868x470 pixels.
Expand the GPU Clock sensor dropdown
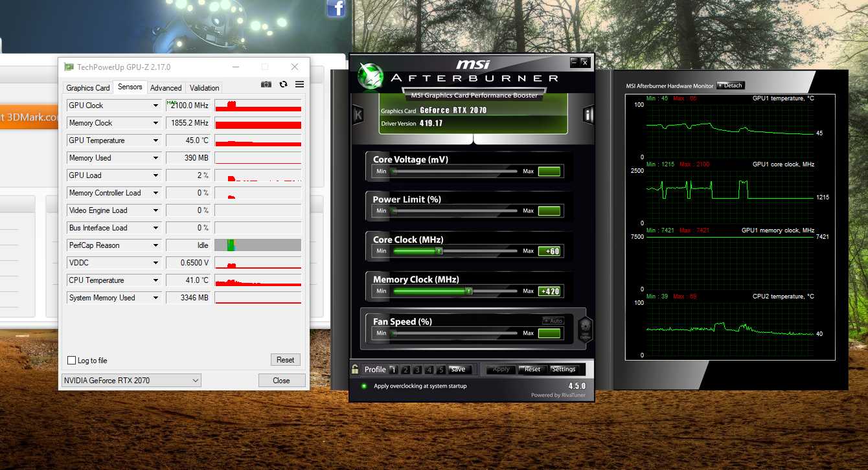pyautogui.click(x=155, y=106)
